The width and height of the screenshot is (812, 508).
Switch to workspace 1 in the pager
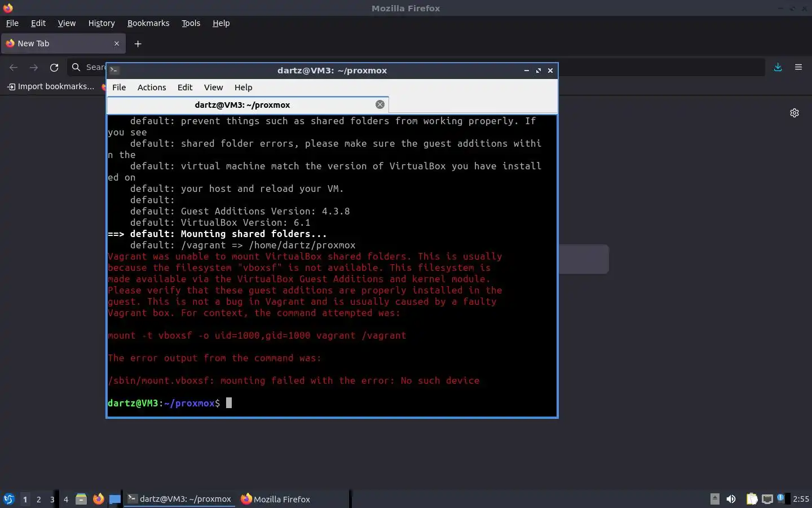click(25, 499)
